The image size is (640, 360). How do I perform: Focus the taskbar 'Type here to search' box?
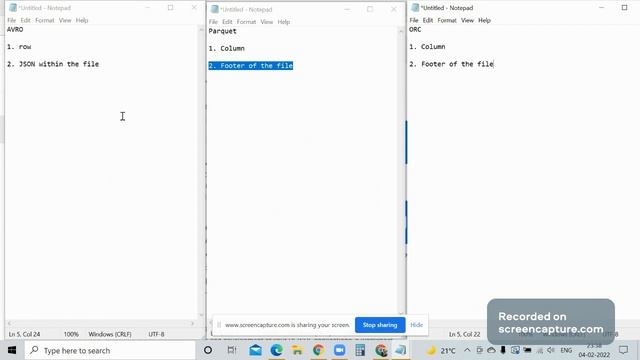110,350
